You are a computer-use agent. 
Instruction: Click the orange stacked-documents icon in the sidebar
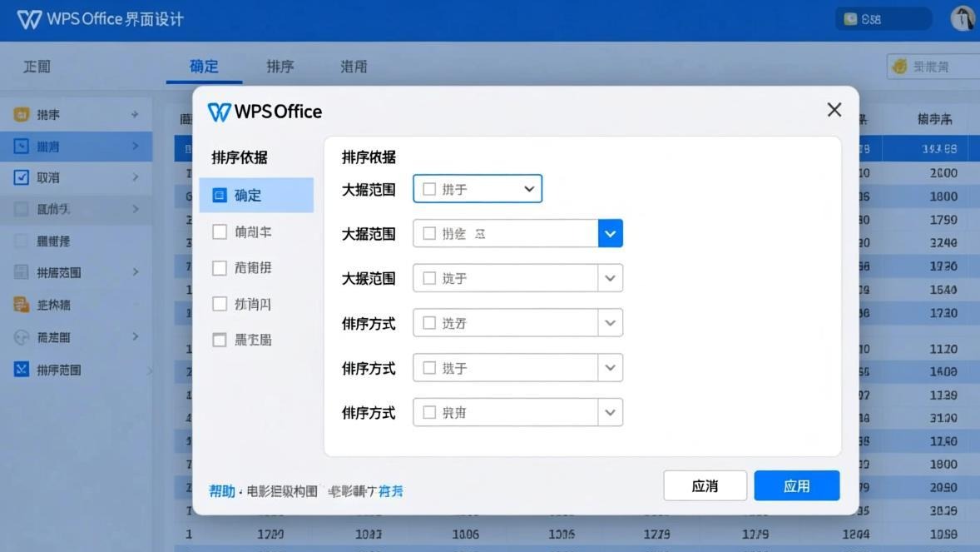[x=22, y=305]
